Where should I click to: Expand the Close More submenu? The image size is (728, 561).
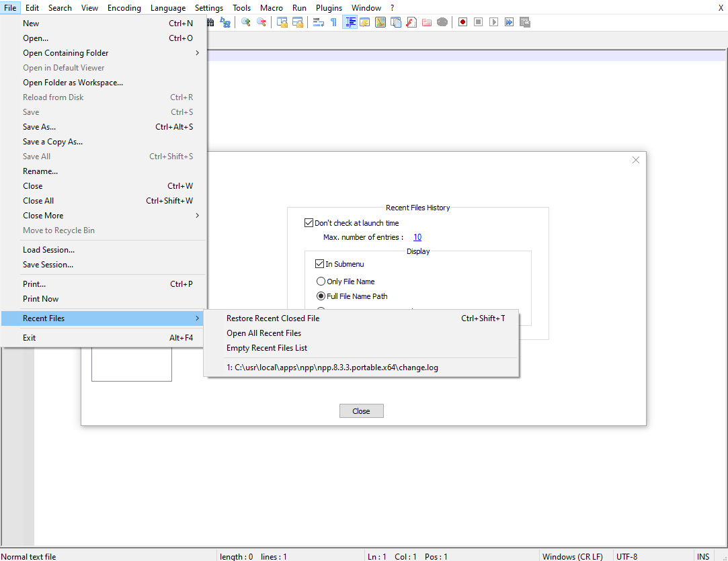tap(104, 215)
